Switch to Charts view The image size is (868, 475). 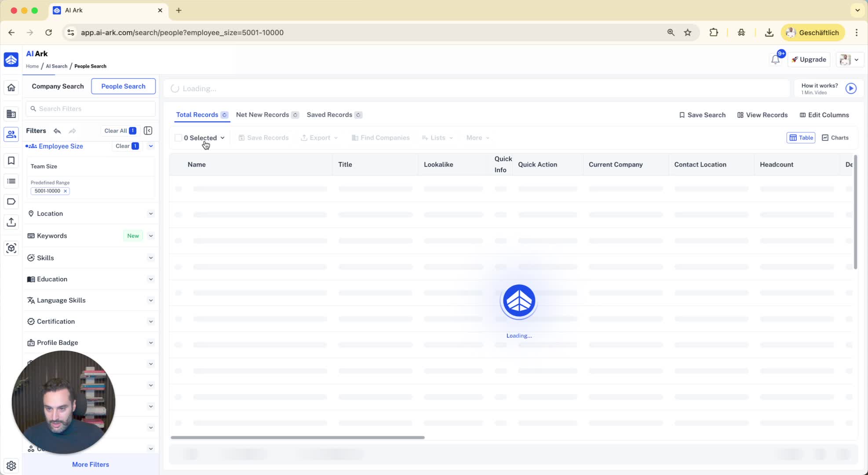835,138
